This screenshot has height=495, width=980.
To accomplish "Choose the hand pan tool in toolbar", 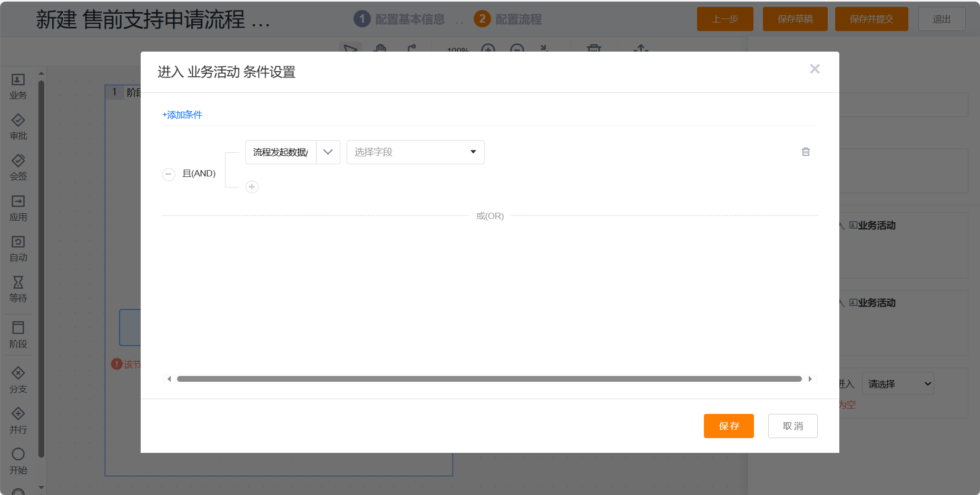I will click(380, 48).
